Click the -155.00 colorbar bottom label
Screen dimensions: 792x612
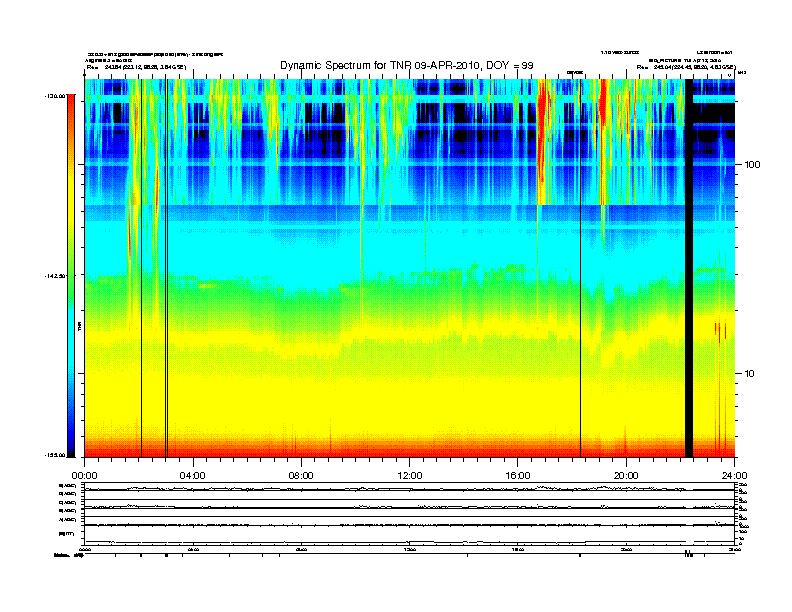[x=55, y=455]
